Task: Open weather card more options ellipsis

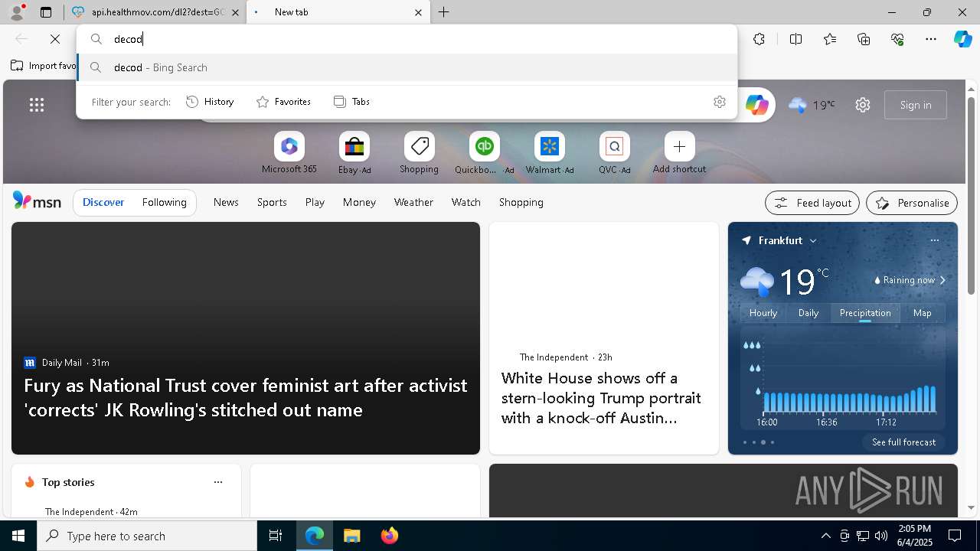Action: click(934, 240)
